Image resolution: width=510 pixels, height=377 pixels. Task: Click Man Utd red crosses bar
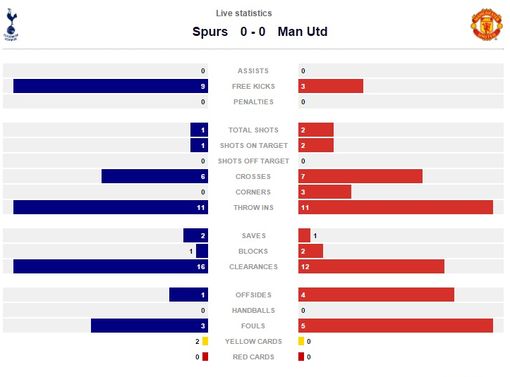click(x=360, y=176)
